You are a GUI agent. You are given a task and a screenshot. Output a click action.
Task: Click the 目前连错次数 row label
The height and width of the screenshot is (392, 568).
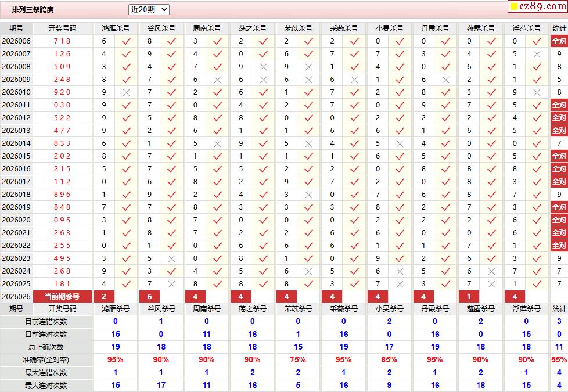click(x=46, y=321)
